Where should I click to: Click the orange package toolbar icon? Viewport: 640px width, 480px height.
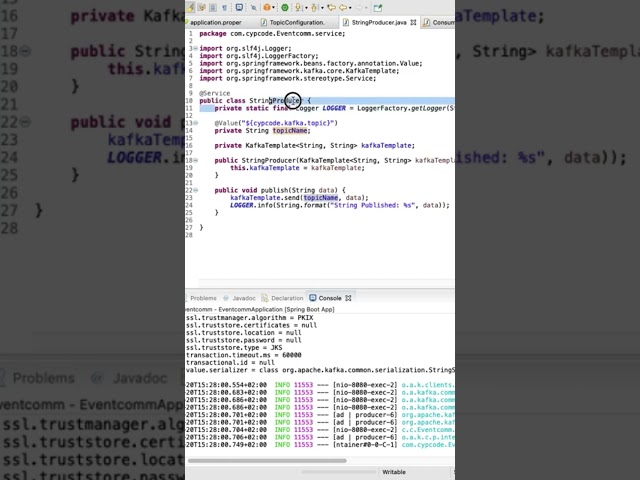267,7
